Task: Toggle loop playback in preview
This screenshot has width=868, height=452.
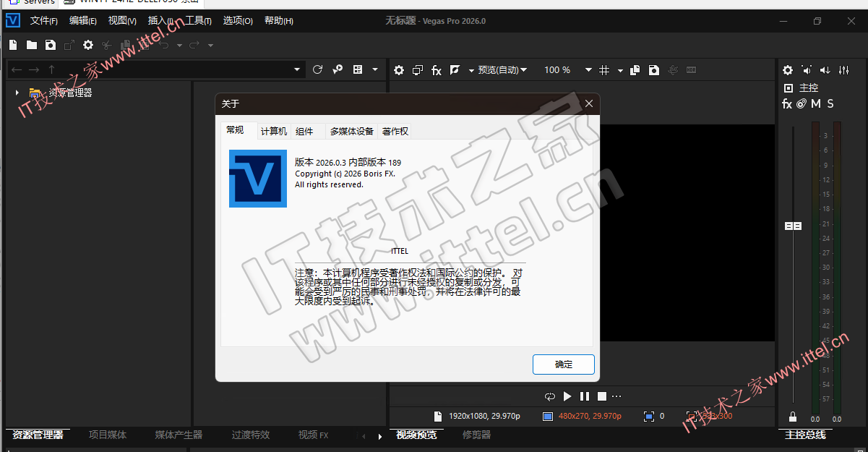Action: point(550,396)
